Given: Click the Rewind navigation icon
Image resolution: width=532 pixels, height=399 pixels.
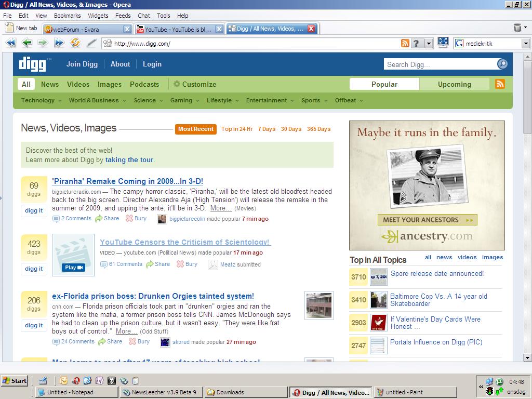Looking at the screenshot, I should pos(11,43).
